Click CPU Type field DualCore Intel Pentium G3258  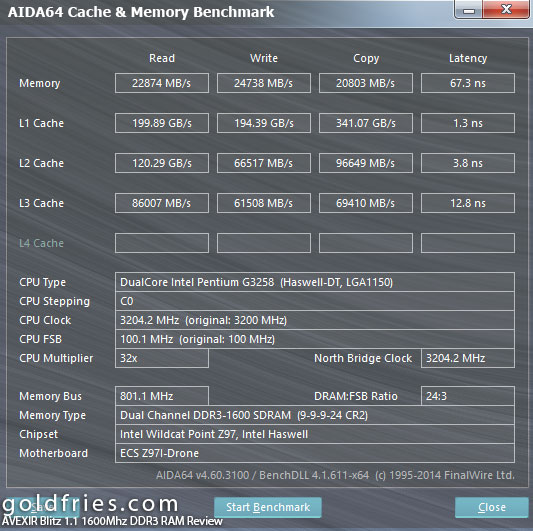pyautogui.click(x=315, y=282)
